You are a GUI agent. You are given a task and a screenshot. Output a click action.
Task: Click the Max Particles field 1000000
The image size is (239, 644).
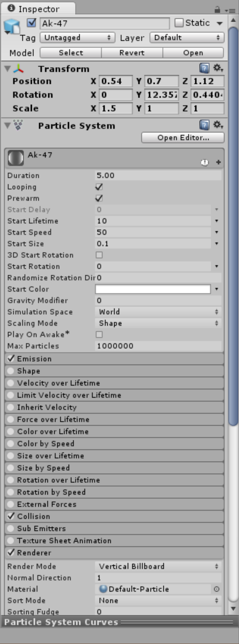[158, 346]
